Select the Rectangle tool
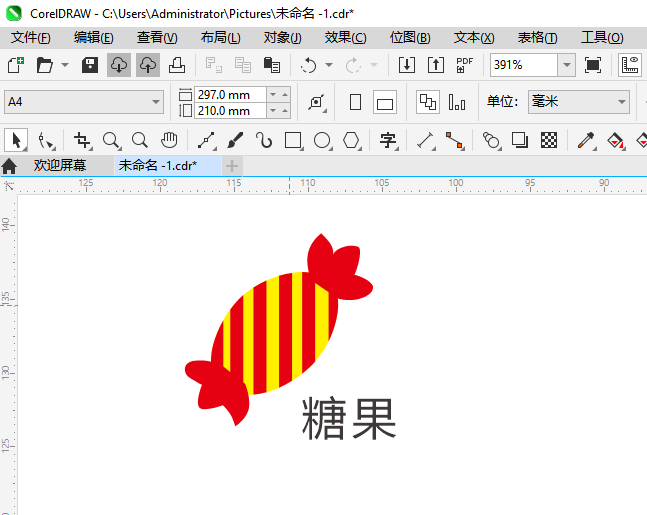The height and width of the screenshot is (515, 647). (x=293, y=141)
